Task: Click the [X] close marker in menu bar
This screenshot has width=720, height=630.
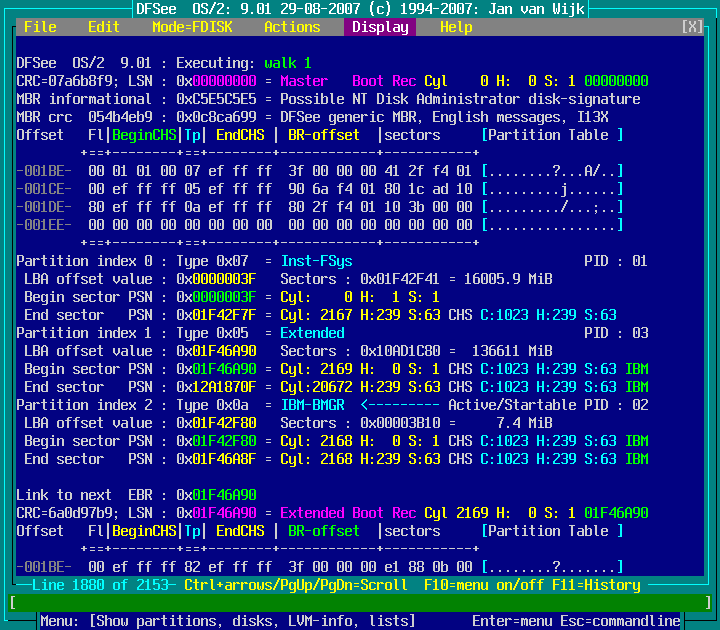Action: click(692, 27)
